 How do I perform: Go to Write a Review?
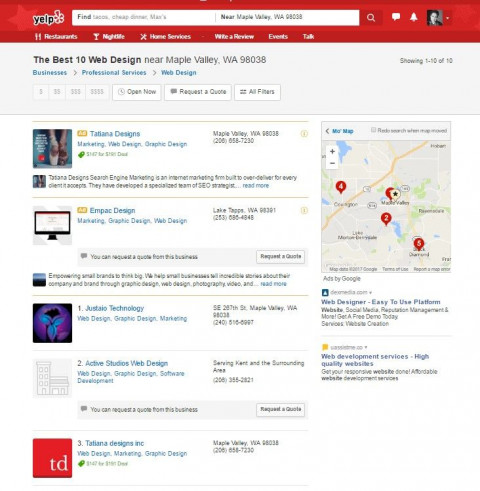coord(234,37)
